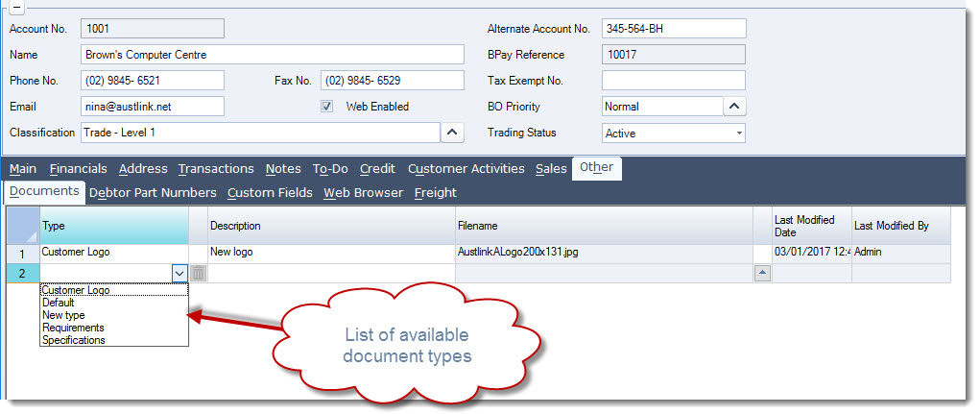Click the Fax No. input field
Image resolution: width=980 pixels, height=414 pixels.
tap(393, 81)
